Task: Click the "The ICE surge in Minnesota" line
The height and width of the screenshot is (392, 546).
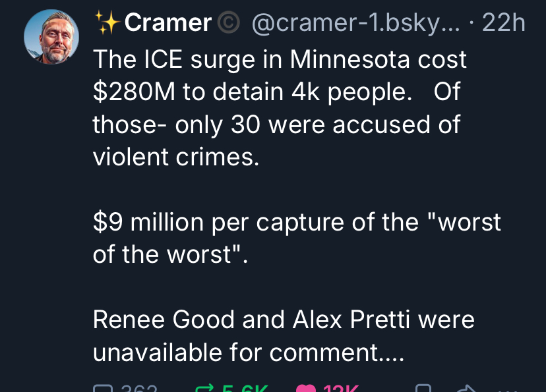Action: [x=280, y=59]
